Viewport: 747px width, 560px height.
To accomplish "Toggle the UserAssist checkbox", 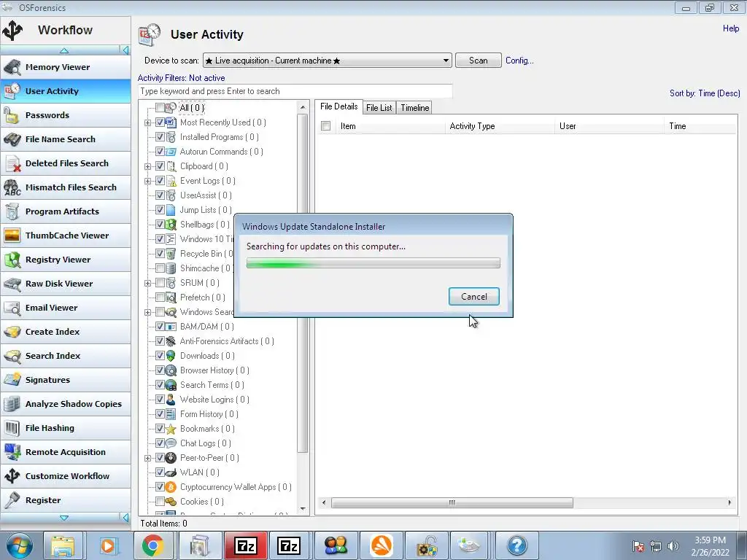I will (160, 195).
